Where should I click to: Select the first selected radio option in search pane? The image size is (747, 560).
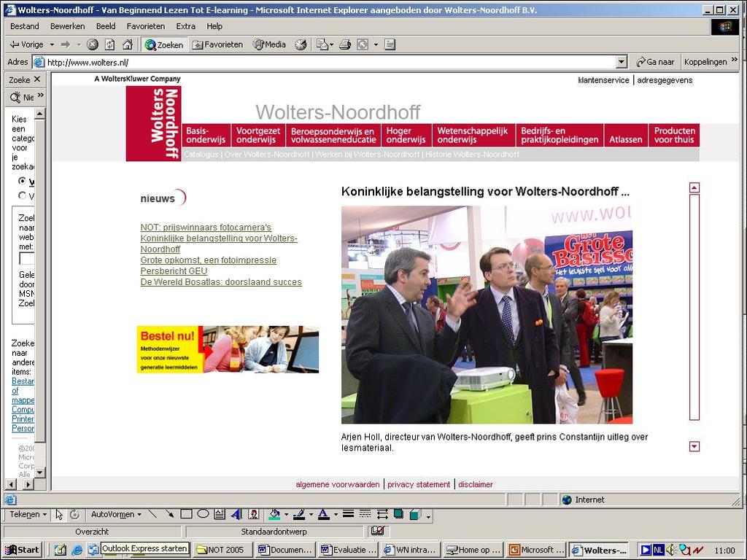coord(22,181)
